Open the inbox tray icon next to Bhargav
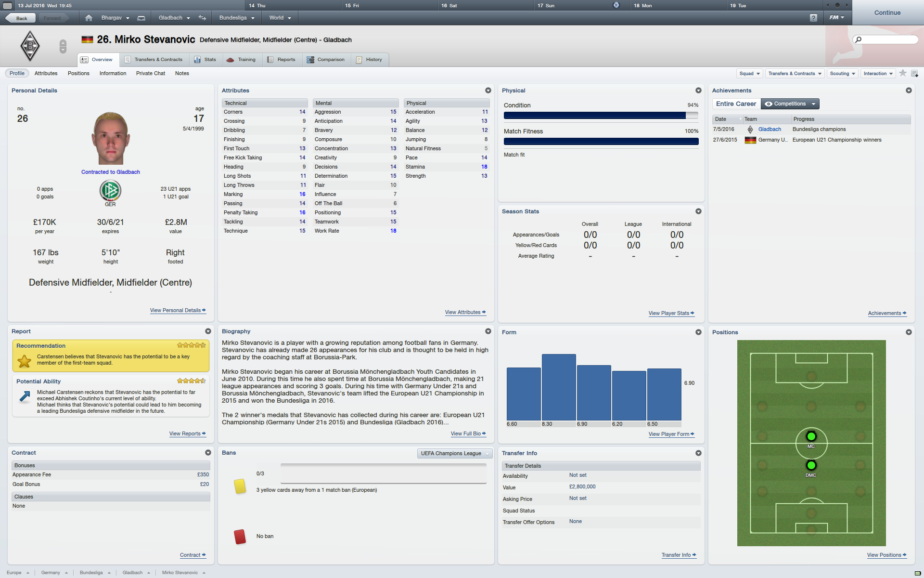924x578 pixels. [x=141, y=18]
